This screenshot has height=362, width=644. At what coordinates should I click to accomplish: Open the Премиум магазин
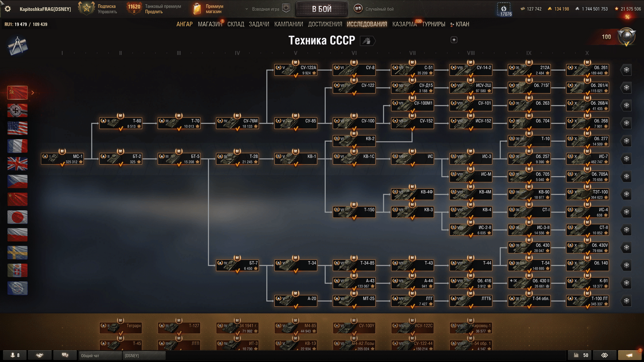click(208, 9)
